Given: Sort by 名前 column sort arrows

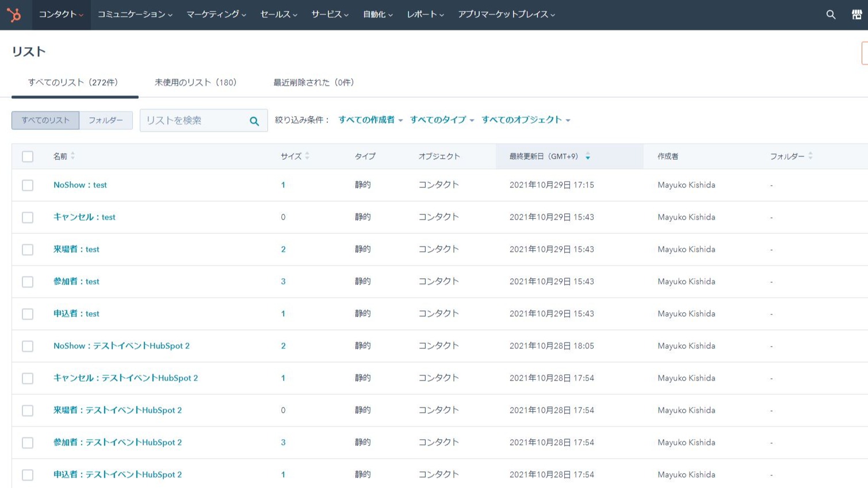Looking at the screenshot, I should tap(73, 156).
